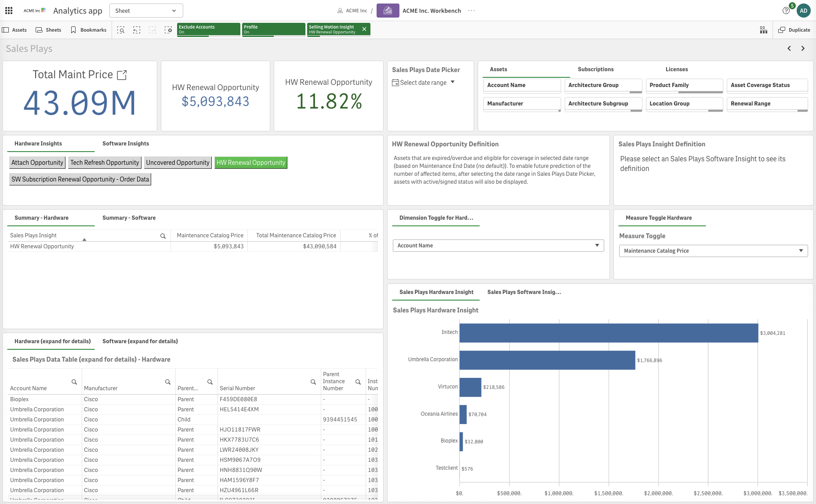The height and width of the screenshot is (504, 816).
Task: Open the smart search selection tool
Action: (x=121, y=30)
